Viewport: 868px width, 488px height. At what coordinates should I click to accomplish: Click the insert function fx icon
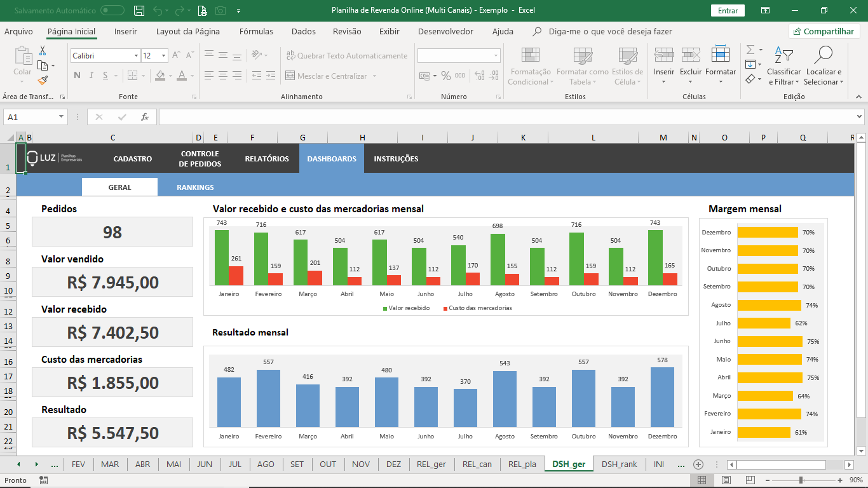point(145,117)
